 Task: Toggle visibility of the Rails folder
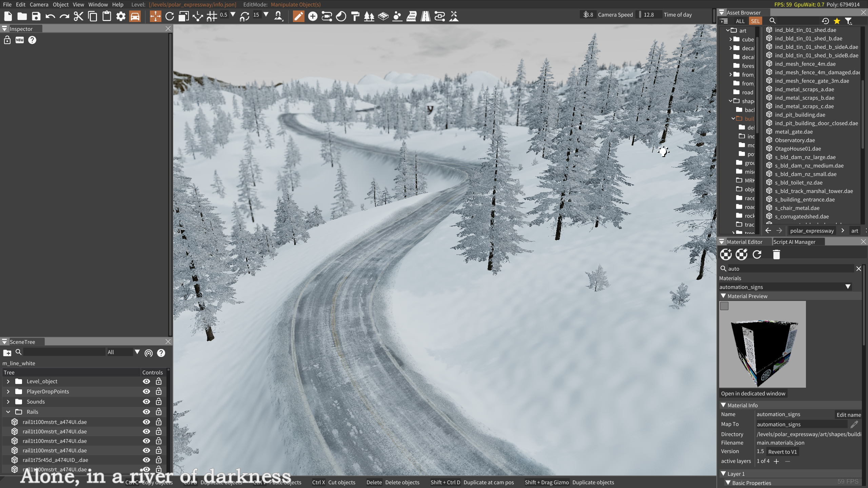coord(146,412)
